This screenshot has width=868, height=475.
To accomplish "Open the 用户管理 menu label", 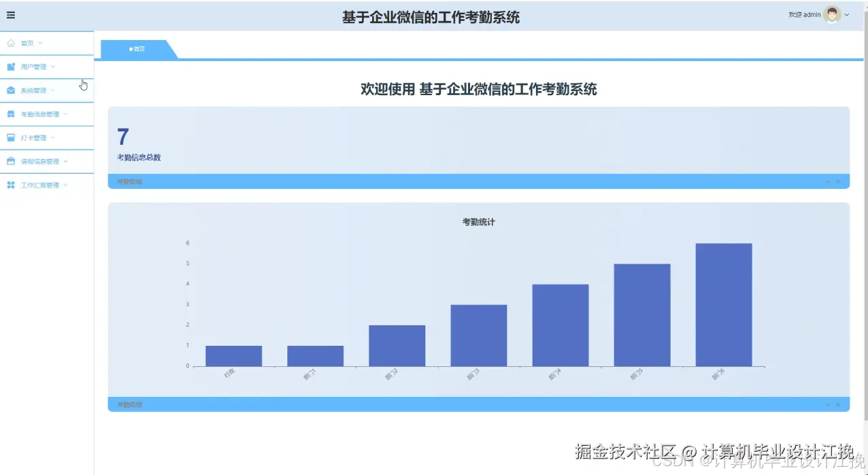I will [33, 67].
